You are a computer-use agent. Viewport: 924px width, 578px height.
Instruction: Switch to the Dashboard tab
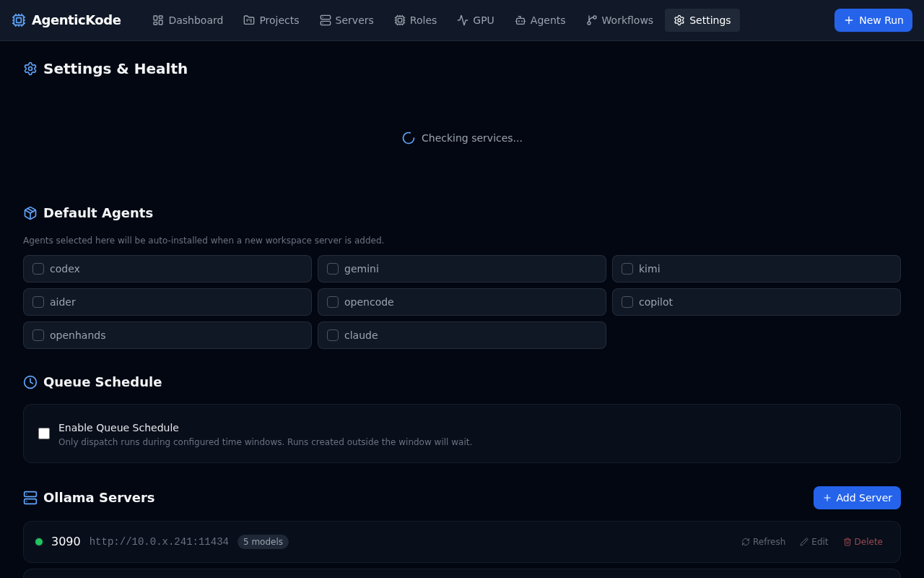(188, 20)
